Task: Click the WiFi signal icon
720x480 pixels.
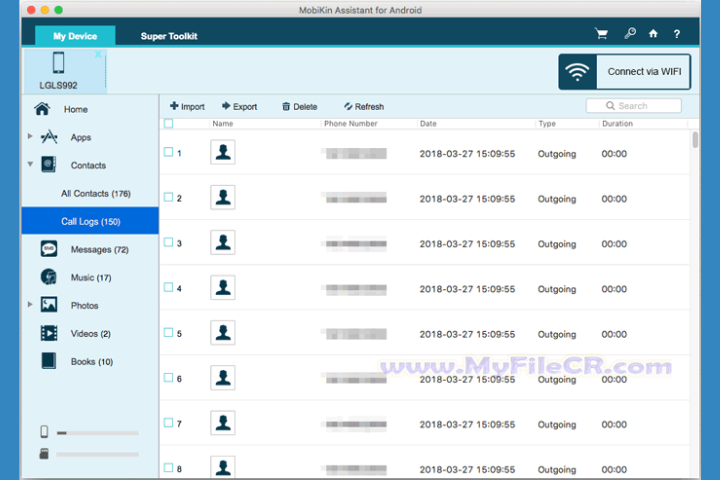Action: click(x=577, y=72)
